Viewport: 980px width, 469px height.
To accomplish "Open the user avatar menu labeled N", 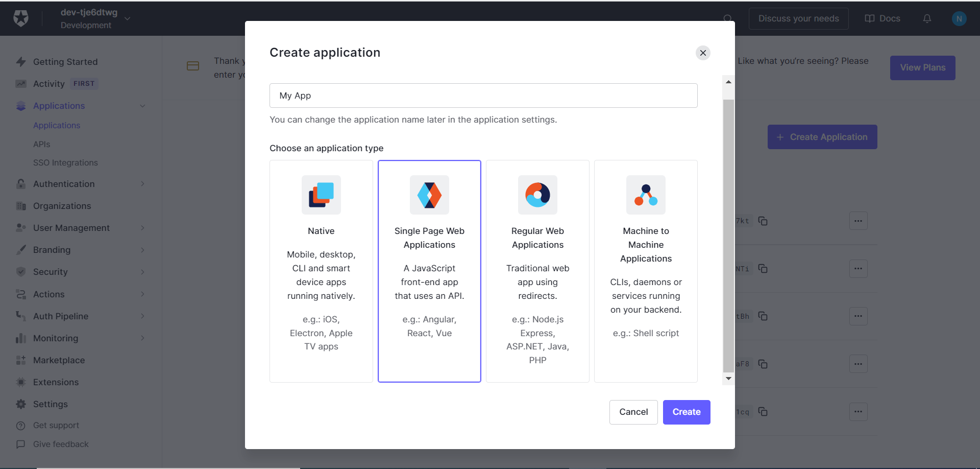I will click(959, 18).
